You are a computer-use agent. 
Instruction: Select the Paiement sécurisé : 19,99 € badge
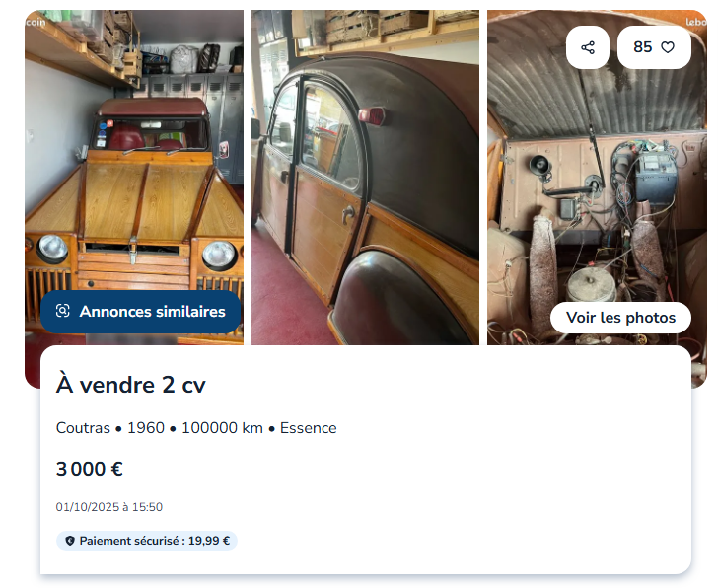point(147,541)
